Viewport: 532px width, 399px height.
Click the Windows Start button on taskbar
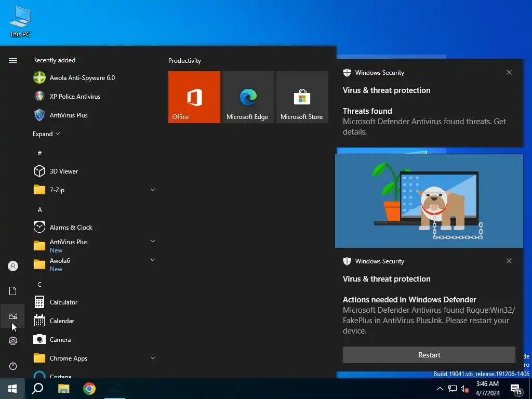[x=12, y=389]
